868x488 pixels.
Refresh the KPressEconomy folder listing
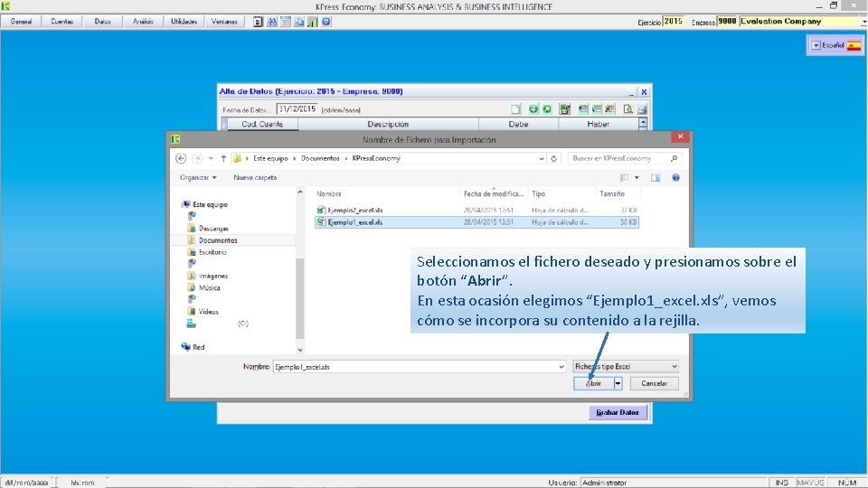point(553,158)
